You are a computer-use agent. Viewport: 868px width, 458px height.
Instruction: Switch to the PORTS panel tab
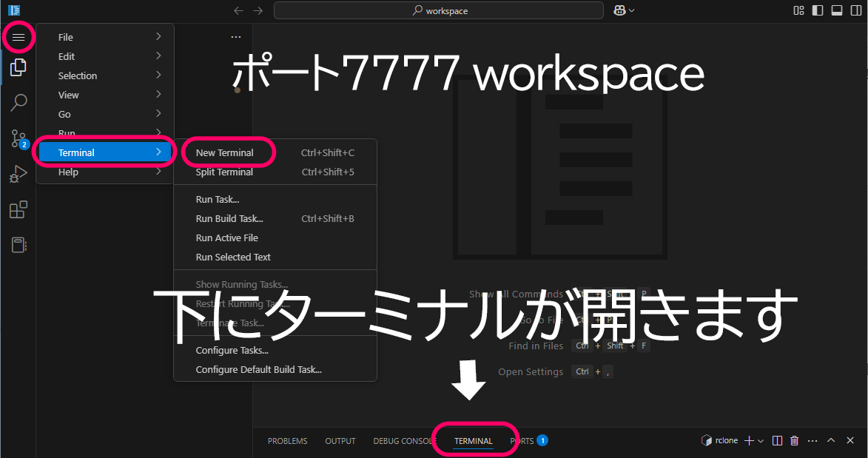pyautogui.click(x=528, y=441)
